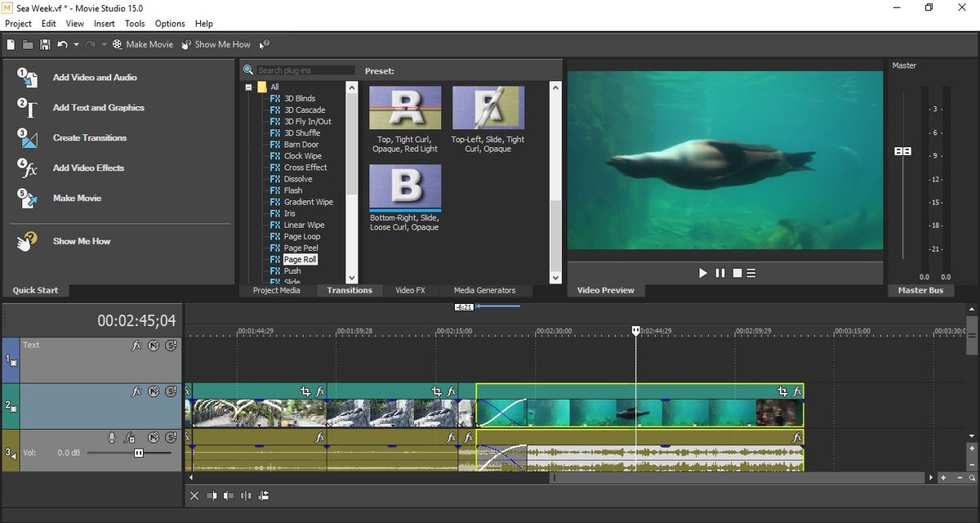Click the delete X icon below timeline
The height and width of the screenshot is (523, 980).
(x=194, y=495)
